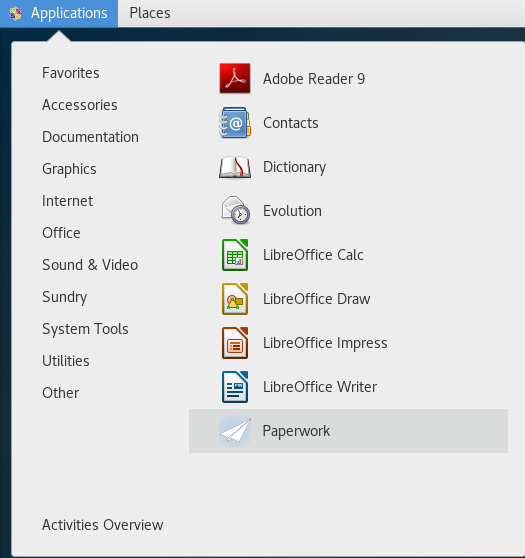
Task: Select the Sundry category
Action: [x=64, y=297]
